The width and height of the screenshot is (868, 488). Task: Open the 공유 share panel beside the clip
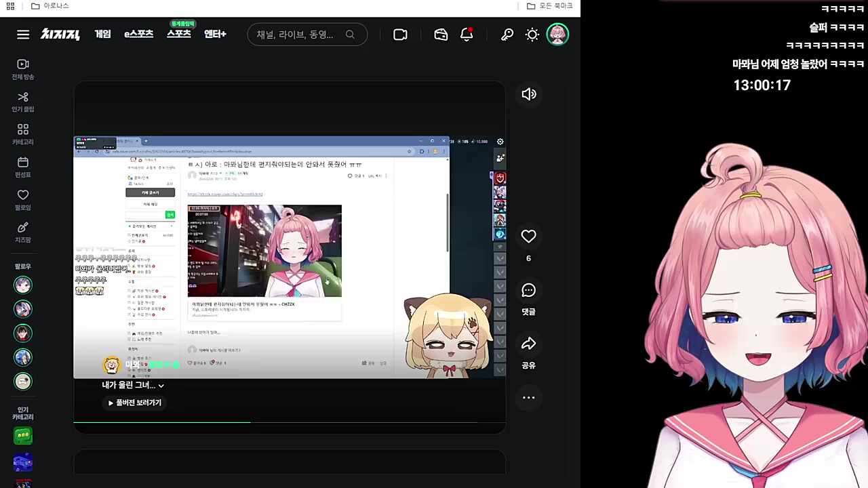click(528, 344)
